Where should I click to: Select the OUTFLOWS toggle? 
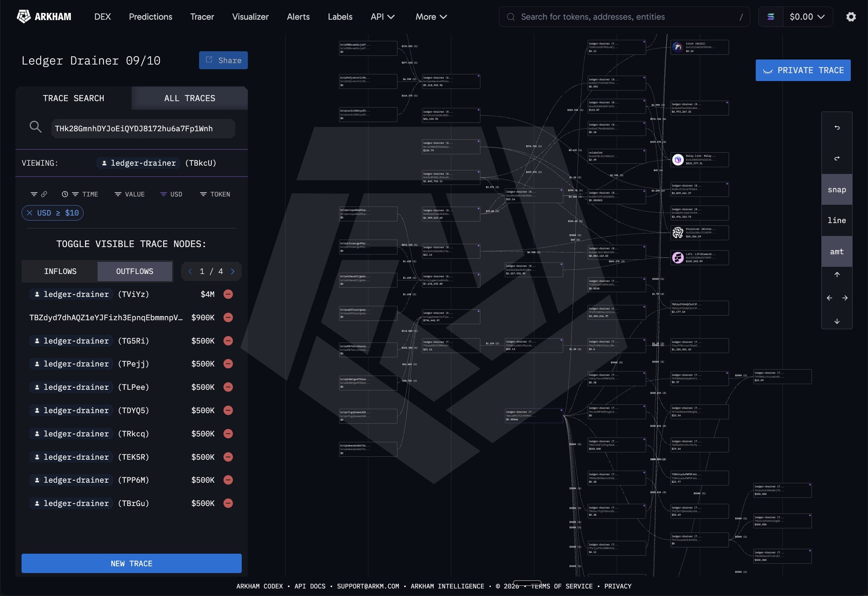[x=135, y=271]
